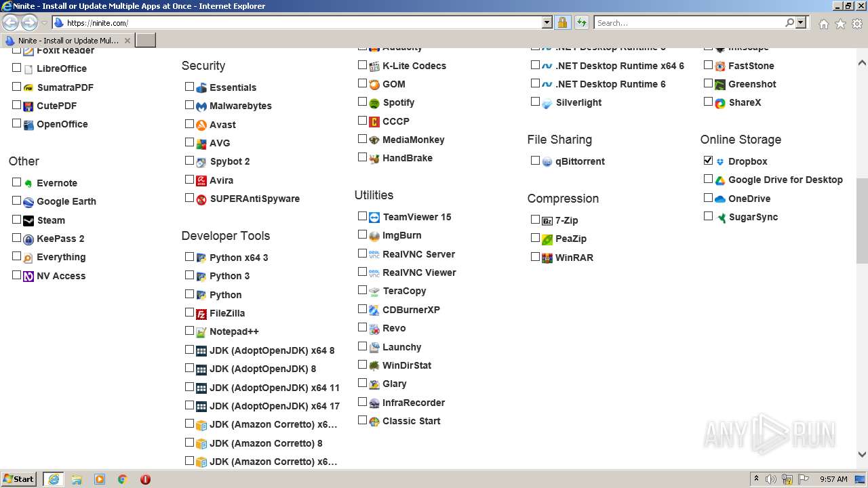The height and width of the screenshot is (488, 868).
Task: Check the Avira checkbox
Action: pyautogui.click(x=189, y=180)
